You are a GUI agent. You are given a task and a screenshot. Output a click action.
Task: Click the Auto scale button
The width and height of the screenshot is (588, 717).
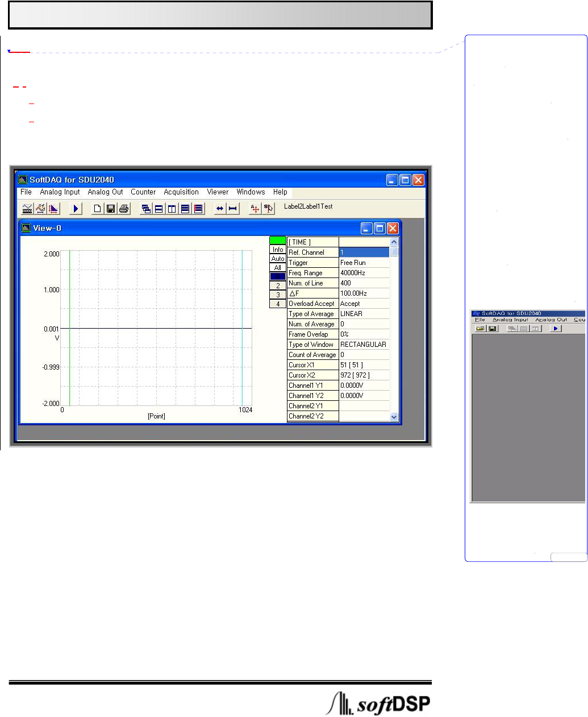point(278,258)
